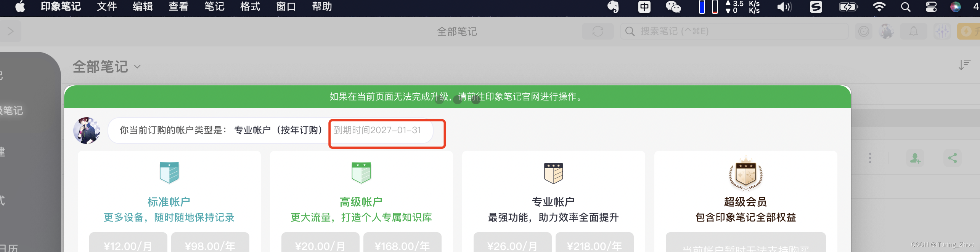Screen dimensions: 980x252
Task: Select the 标准帐户 plan title
Action: tap(169, 202)
